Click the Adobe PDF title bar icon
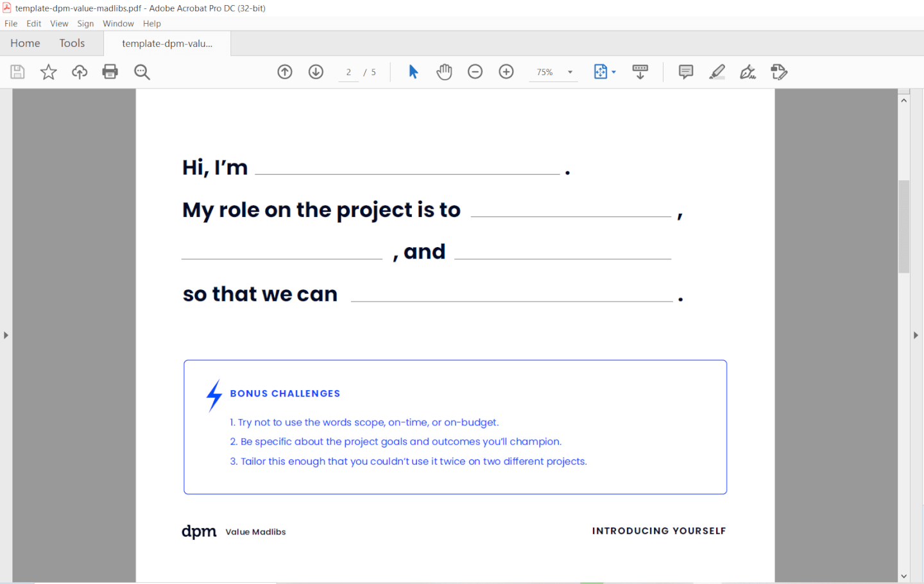This screenshot has height=584, width=924. tap(7, 8)
